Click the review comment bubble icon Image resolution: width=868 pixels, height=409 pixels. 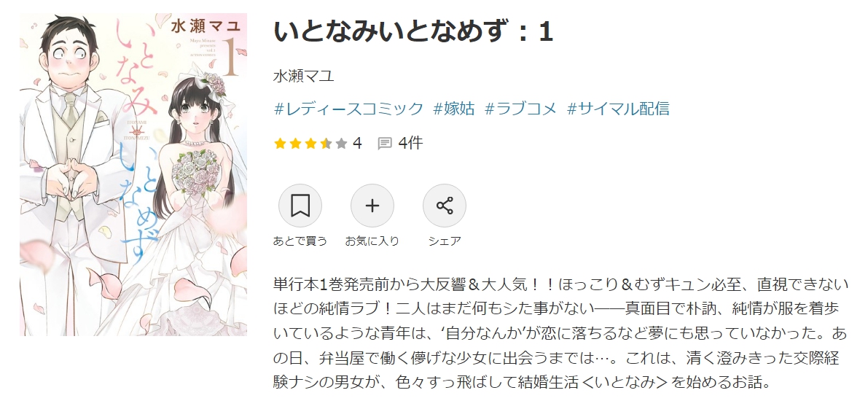tap(385, 144)
